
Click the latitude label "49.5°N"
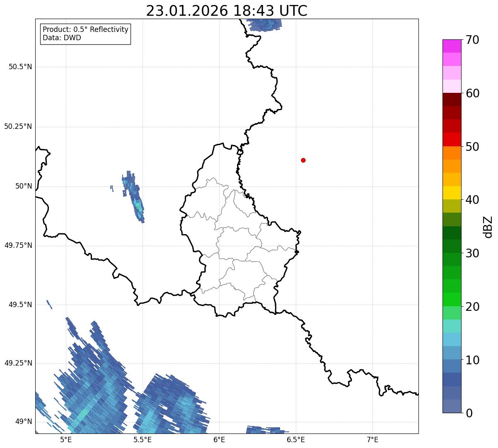[20, 305]
